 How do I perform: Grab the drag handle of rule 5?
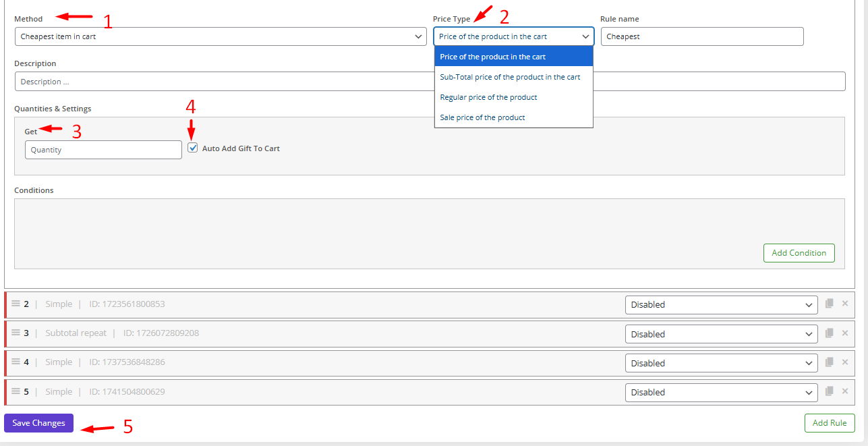point(16,391)
